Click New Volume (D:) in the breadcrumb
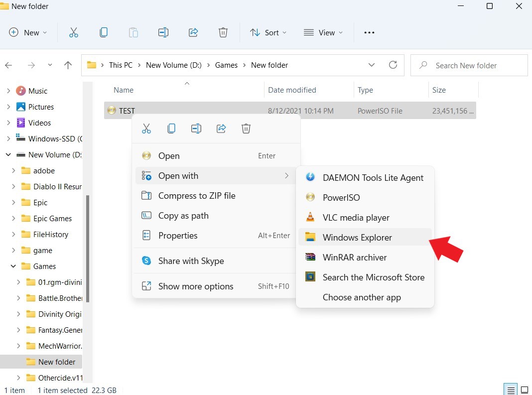 pyautogui.click(x=174, y=65)
